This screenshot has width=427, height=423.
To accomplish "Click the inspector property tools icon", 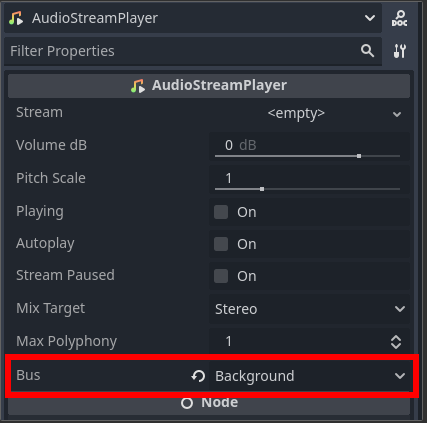I will click(x=400, y=51).
